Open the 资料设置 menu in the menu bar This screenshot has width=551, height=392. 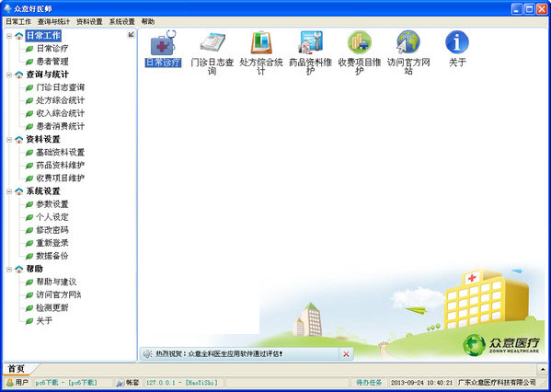[89, 22]
